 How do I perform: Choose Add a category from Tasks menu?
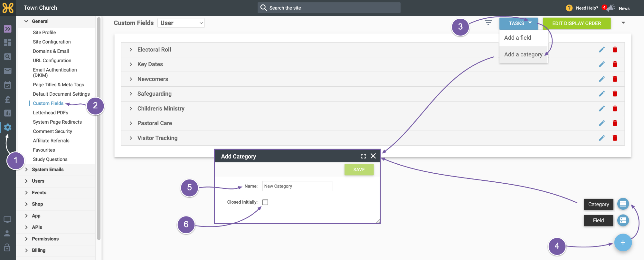click(524, 54)
